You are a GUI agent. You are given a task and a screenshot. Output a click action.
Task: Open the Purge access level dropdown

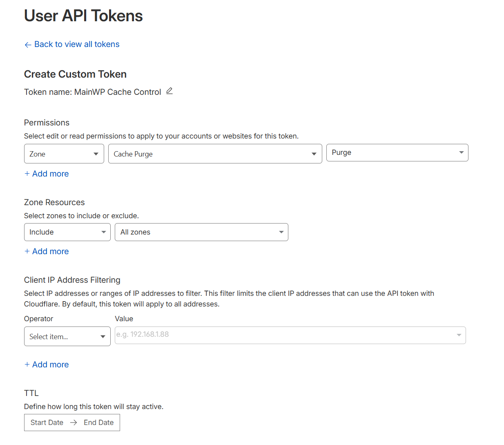point(397,153)
